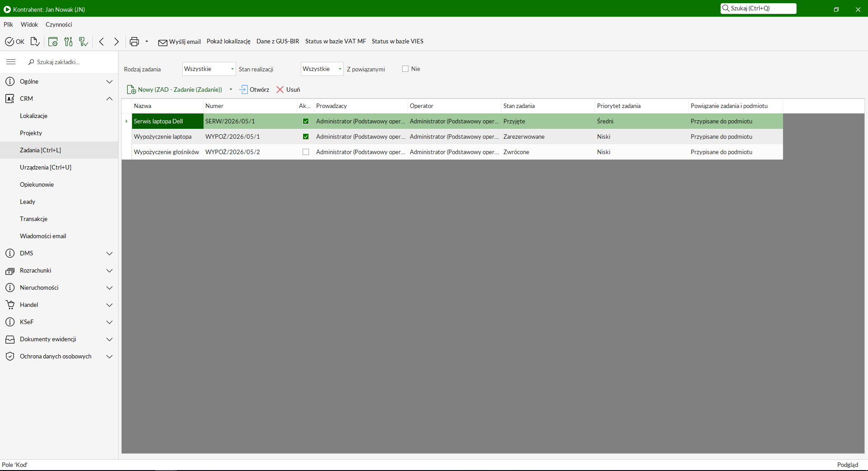This screenshot has width=868, height=471.
Task: Toggle the sidebar hamburger menu
Action: [11, 61]
